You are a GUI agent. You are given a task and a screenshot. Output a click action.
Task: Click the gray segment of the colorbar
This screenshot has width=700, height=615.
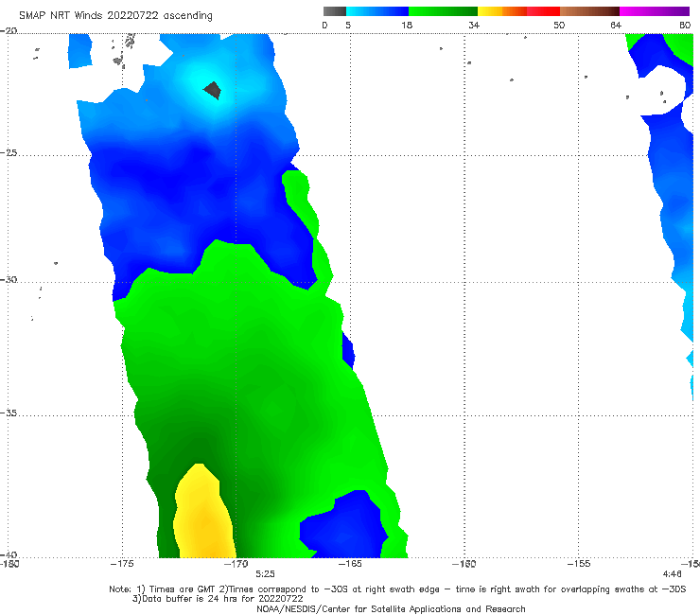click(x=335, y=11)
